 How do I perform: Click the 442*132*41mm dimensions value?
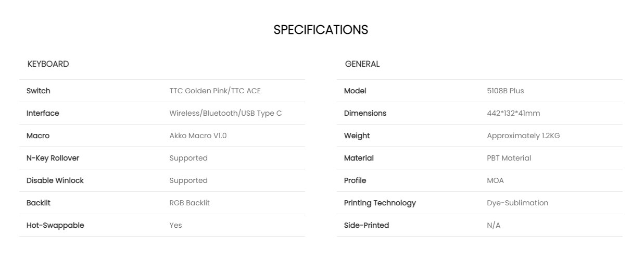point(513,113)
